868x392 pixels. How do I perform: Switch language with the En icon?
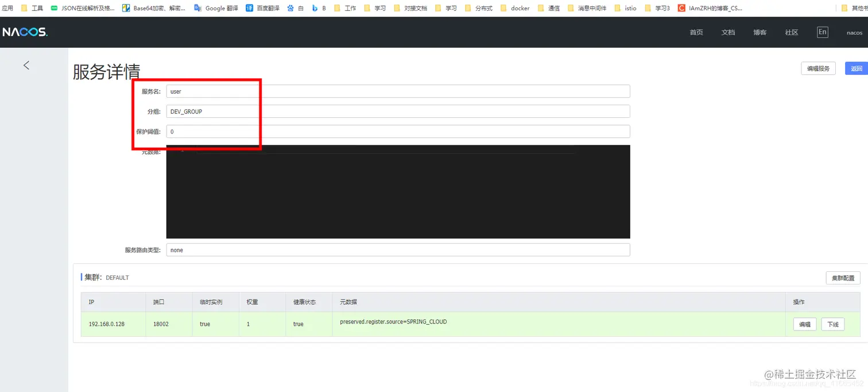[x=823, y=32]
